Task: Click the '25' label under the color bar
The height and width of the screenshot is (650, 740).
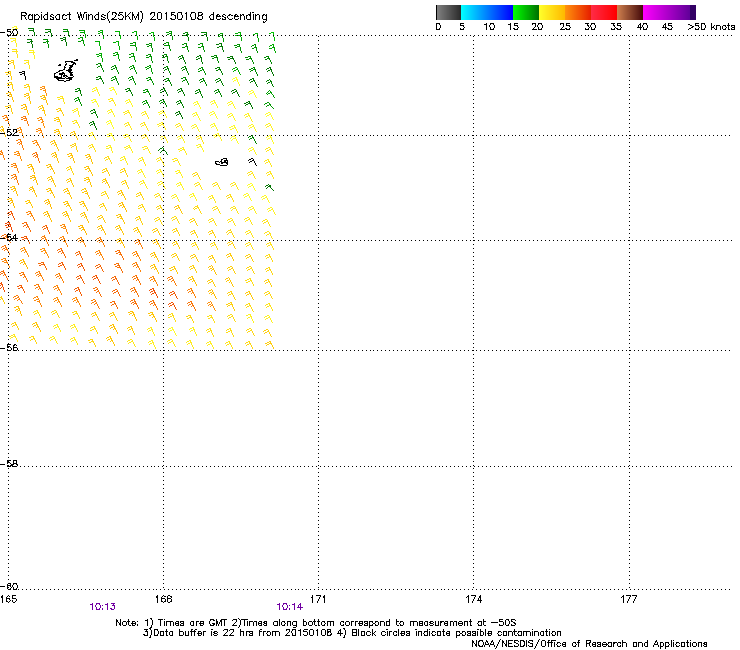Action: pyautogui.click(x=565, y=26)
